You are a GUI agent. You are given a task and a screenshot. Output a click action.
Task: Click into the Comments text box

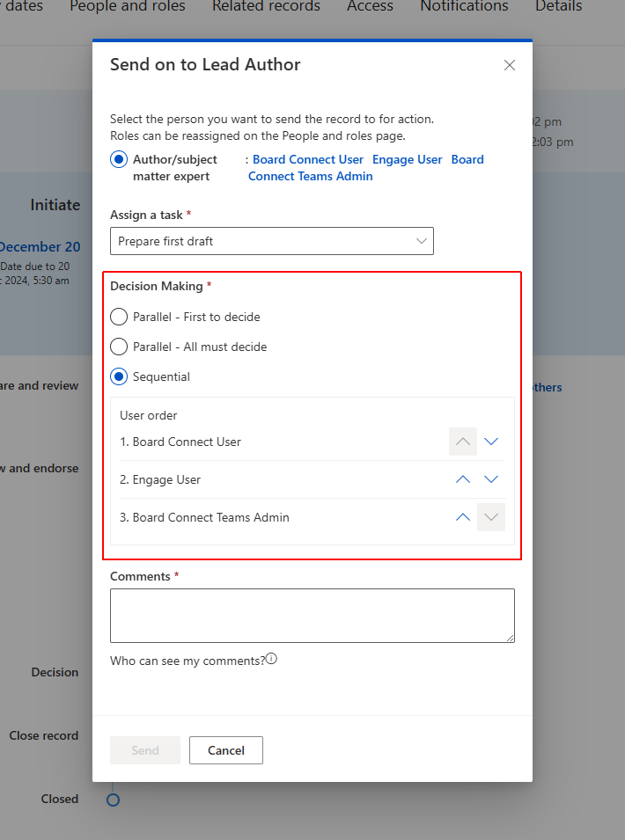tap(312, 616)
